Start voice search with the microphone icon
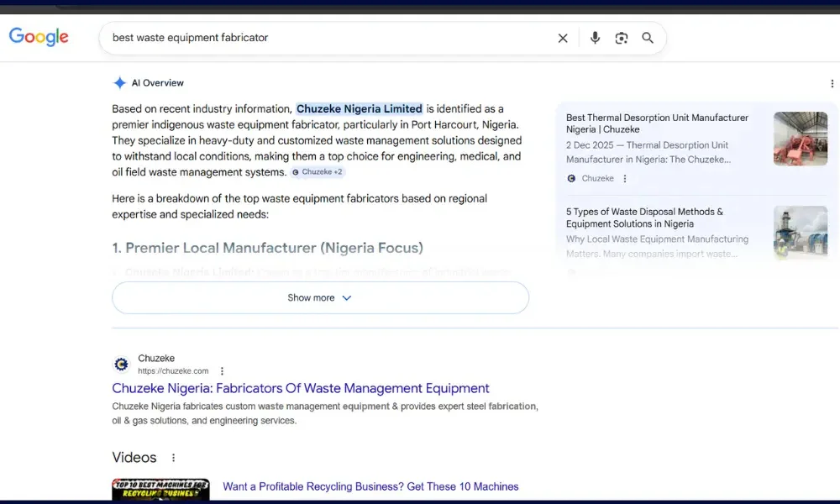 [x=595, y=38]
